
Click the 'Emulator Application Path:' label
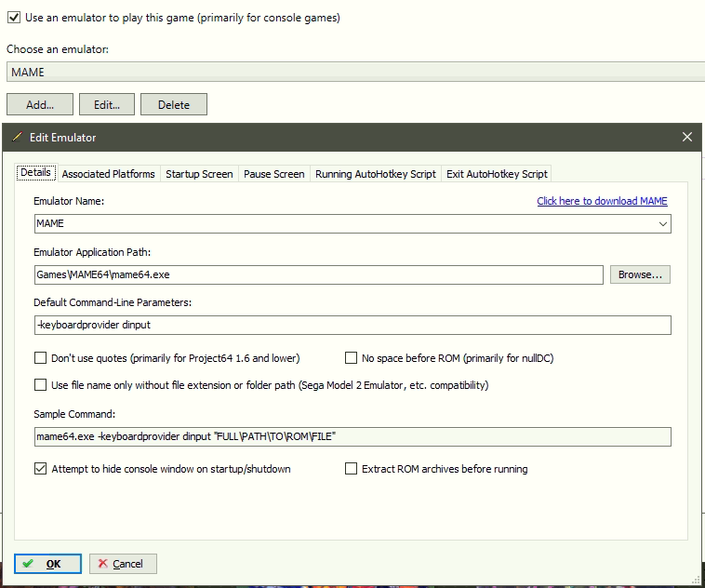92,252
